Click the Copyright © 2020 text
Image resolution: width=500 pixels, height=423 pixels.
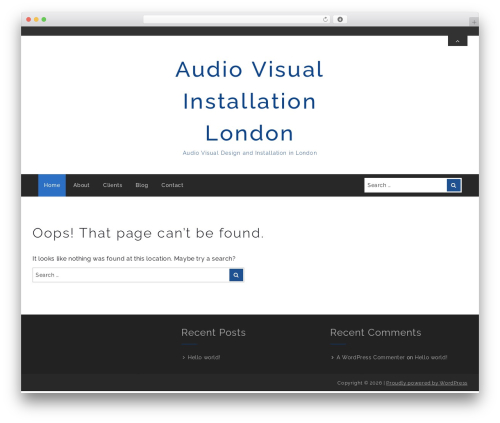point(359,383)
